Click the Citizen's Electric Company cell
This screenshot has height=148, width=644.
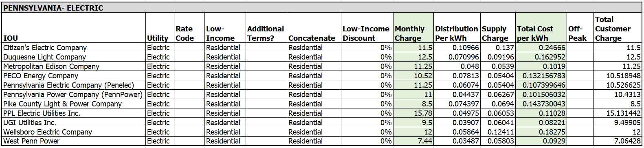73,48
